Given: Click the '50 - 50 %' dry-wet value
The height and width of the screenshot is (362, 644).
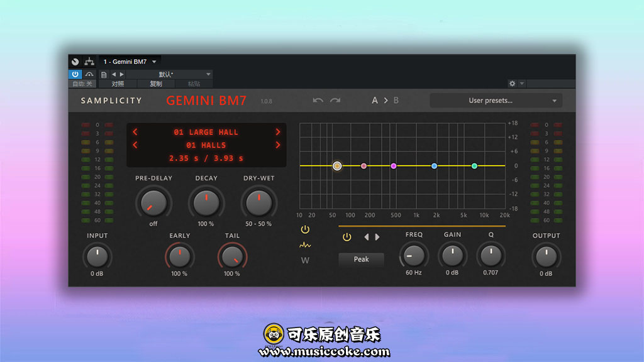Looking at the screenshot, I should [258, 224].
